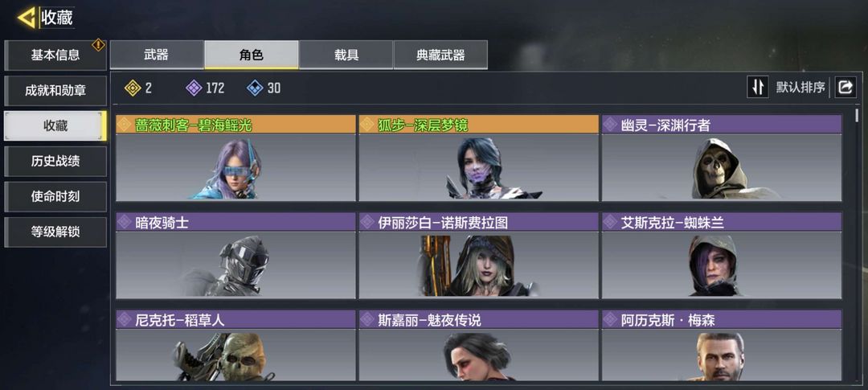Screen dimensions: 868x390
Task: Switch to the 载具 tab
Action: [x=346, y=55]
